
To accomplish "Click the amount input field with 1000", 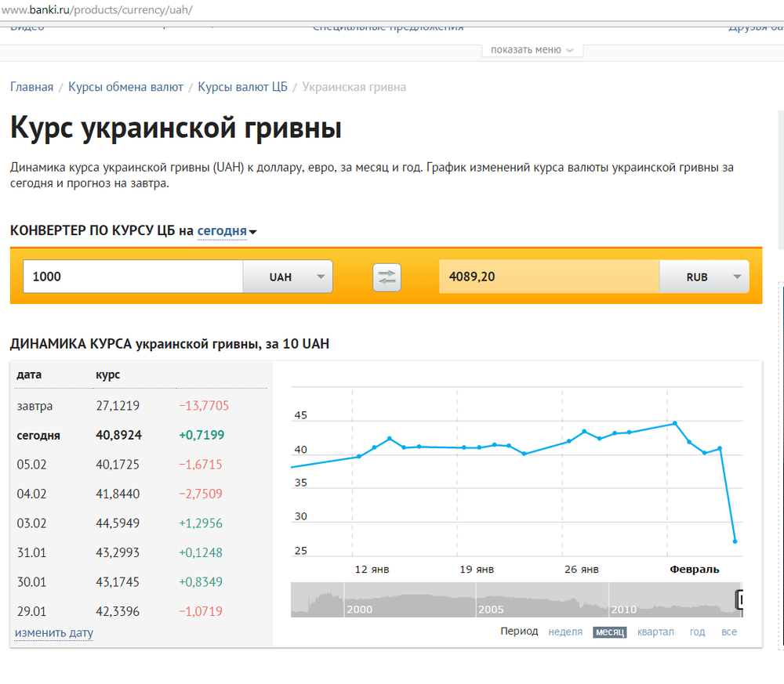I will pos(133,277).
